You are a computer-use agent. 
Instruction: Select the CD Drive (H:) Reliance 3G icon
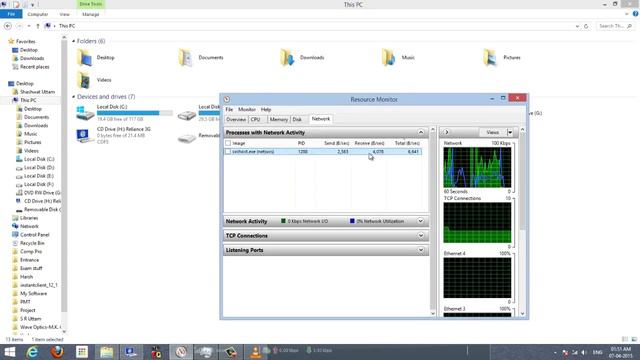pos(84,136)
